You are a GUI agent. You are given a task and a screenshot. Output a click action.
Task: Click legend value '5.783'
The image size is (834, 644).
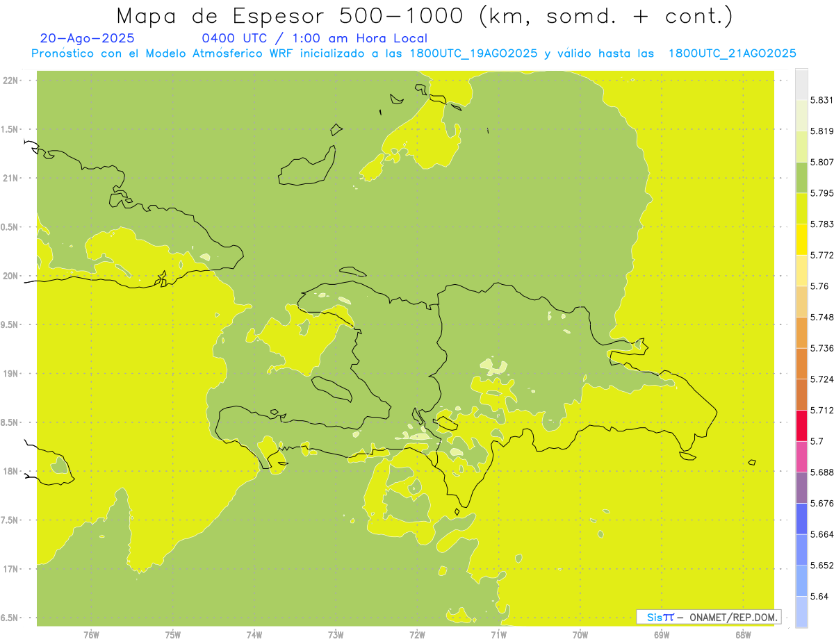tap(821, 224)
